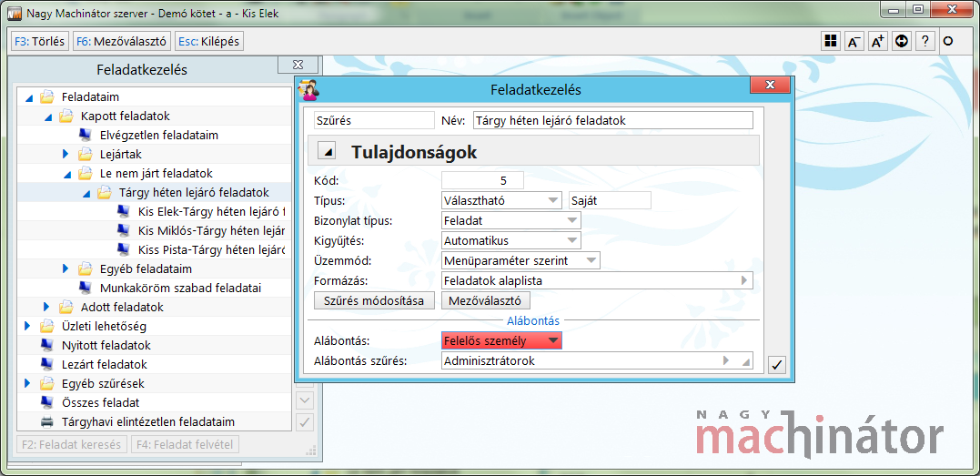Open the F6: Mezőválasztó toolbar button
The width and height of the screenshot is (980, 476).
(x=121, y=42)
